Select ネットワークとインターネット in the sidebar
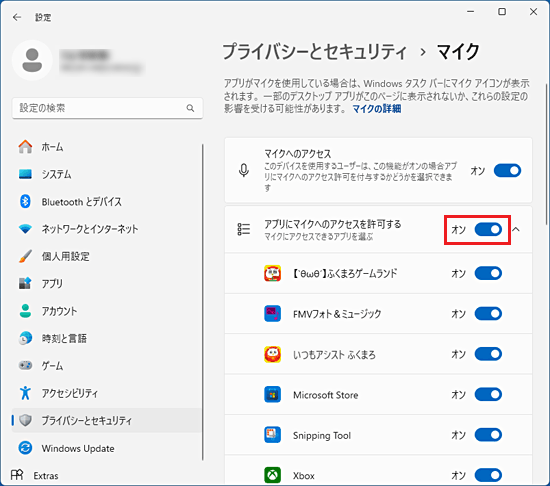Viewport: 550px width, 486px height. point(107,229)
